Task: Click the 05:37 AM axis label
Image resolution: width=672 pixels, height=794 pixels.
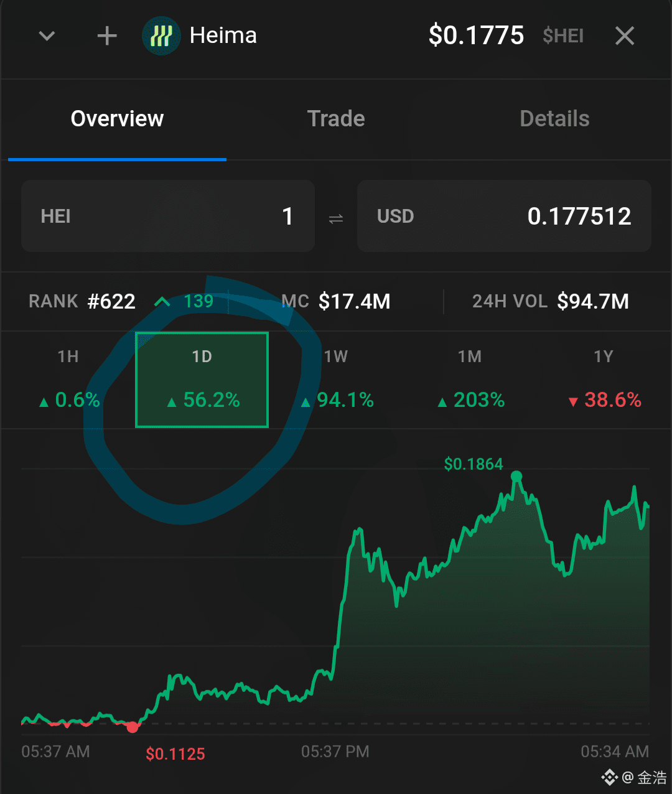Action: [55, 752]
